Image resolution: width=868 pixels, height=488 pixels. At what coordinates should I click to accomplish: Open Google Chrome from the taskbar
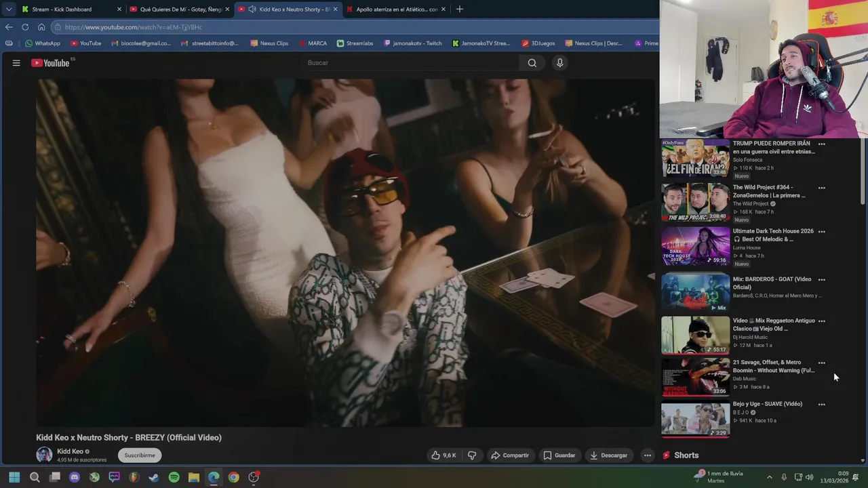point(233,477)
